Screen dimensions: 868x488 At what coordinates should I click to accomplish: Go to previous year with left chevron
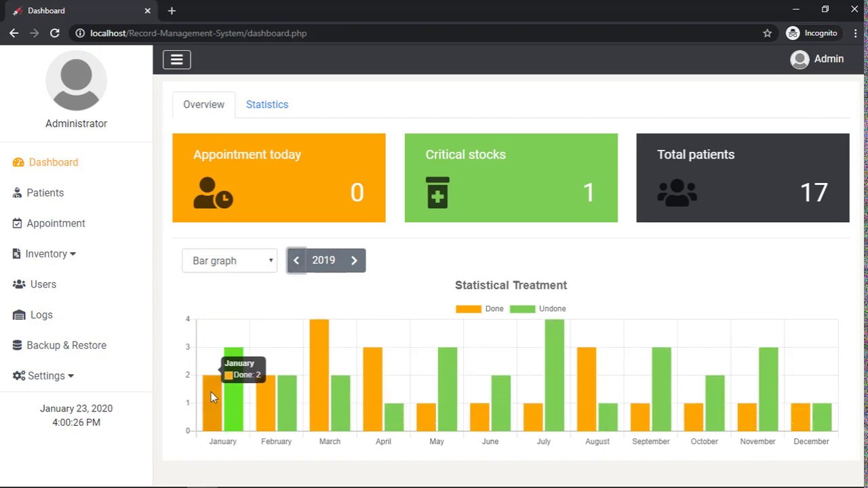296,260
